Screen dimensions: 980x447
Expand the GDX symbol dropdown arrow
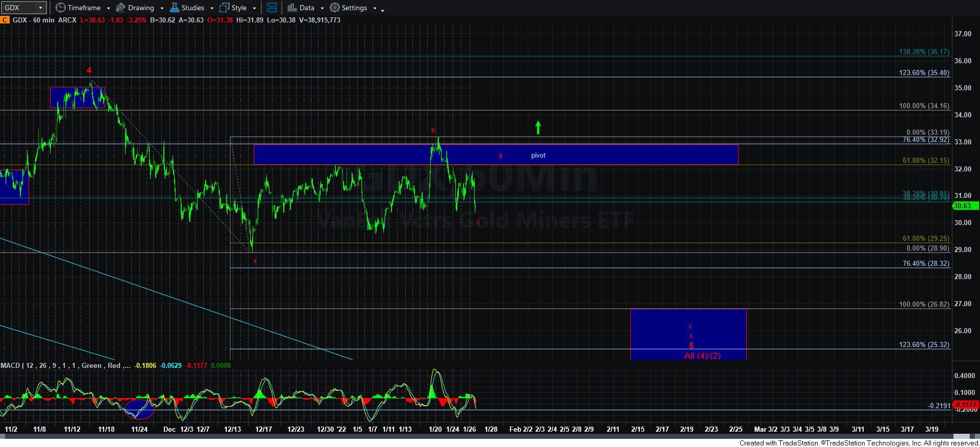point(40,8)
